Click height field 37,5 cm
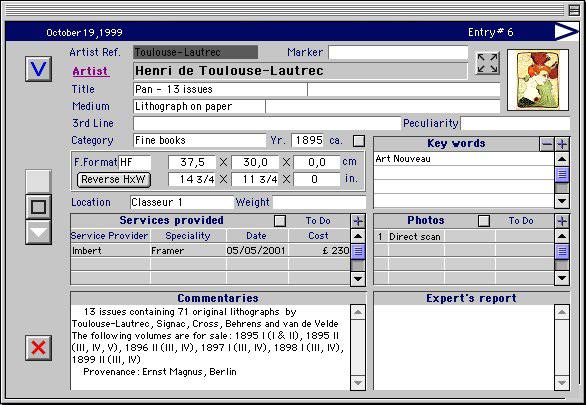This screenshot has height=405, width=586. click(x=192, y=163)
